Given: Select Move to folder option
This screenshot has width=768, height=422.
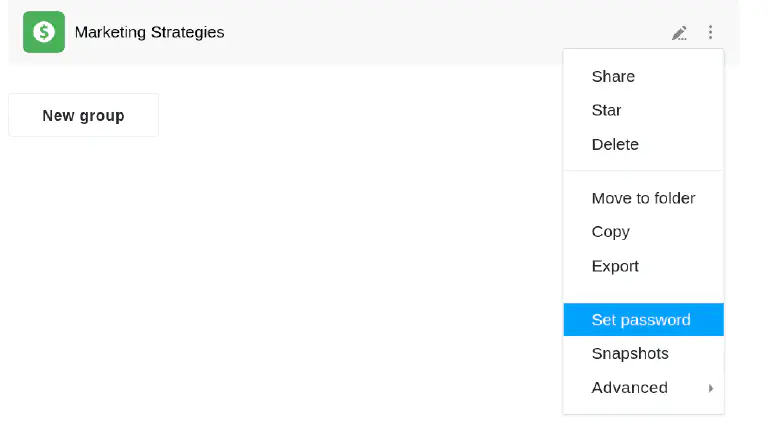Looking at the screenshot, I should [x=643, y=198].
